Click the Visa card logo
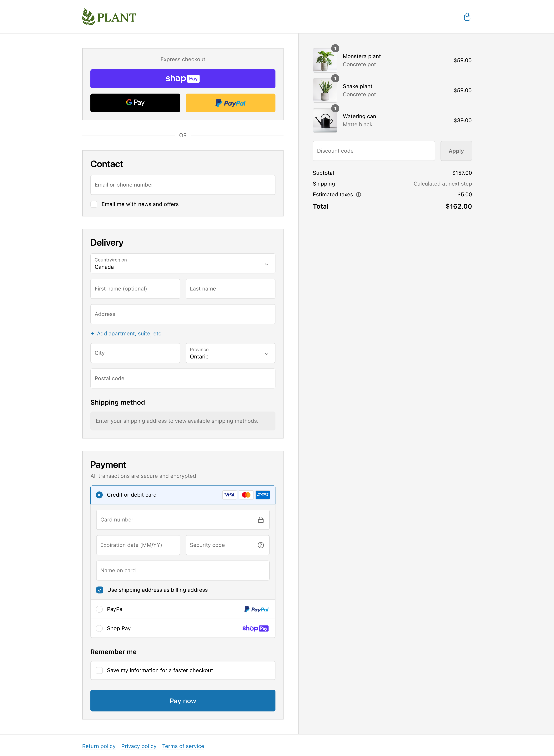The height and width of the screenshot is (756, 554). coord(230,495)
